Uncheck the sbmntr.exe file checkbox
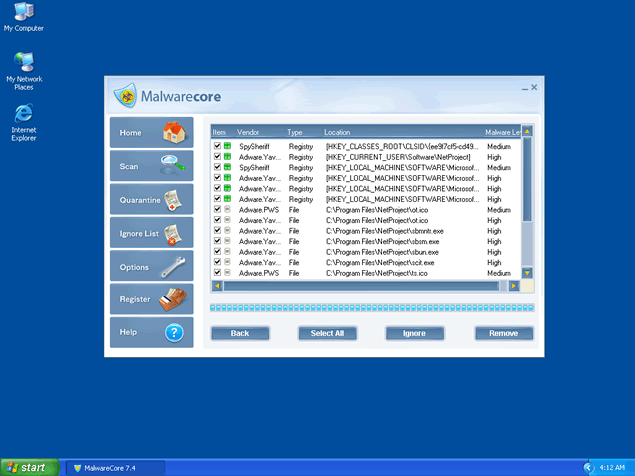 pos(217,231)
